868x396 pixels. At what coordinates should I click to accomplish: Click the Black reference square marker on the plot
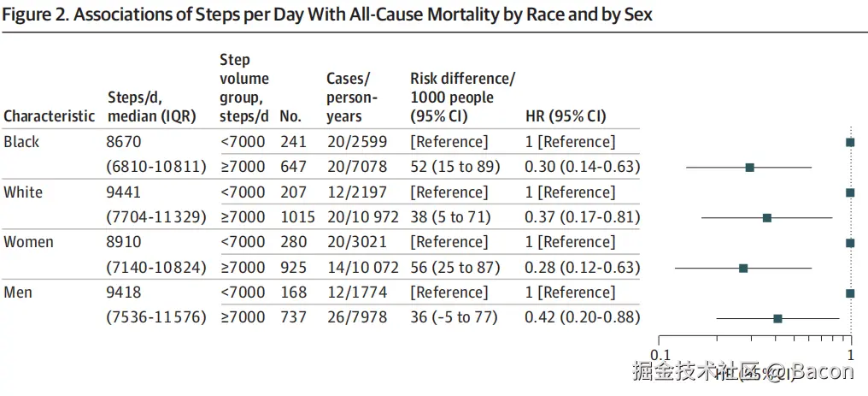[x=850, y=142]
